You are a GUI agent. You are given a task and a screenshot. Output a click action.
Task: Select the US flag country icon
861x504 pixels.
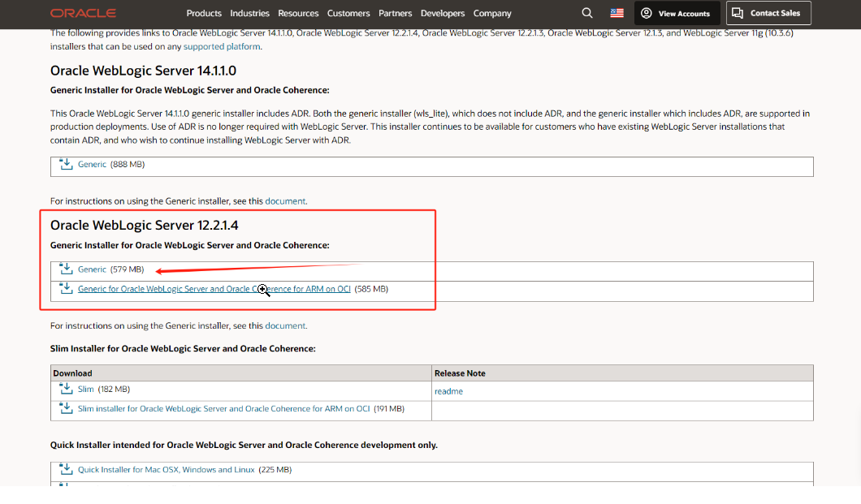[x=617, y=13]
